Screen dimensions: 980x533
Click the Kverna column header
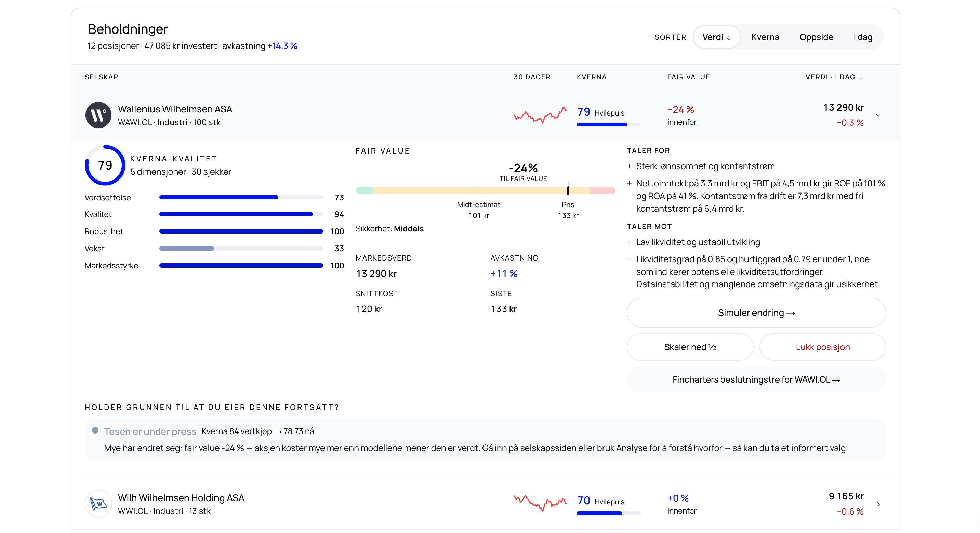coord(592,77)
